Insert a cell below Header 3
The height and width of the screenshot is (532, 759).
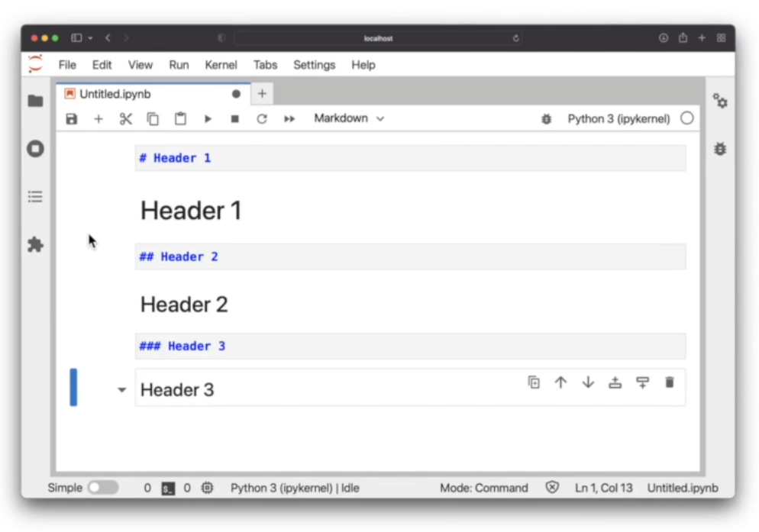point(642,382)
